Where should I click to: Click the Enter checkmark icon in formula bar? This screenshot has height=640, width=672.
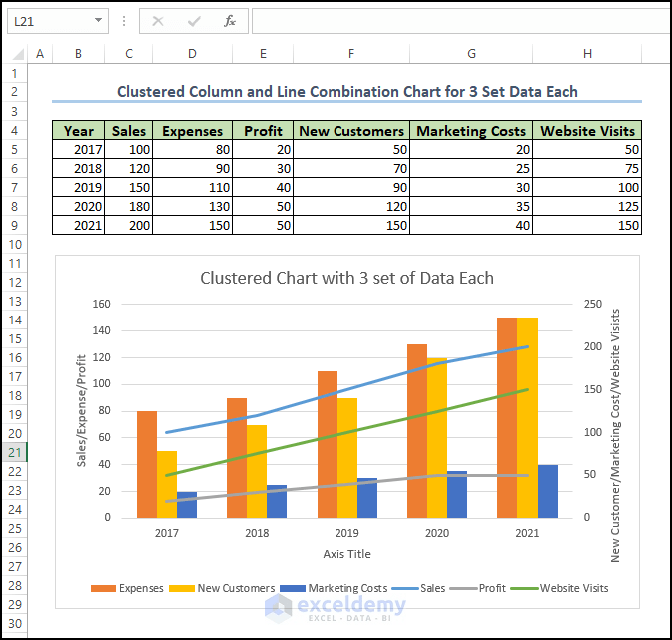[194, 21]
